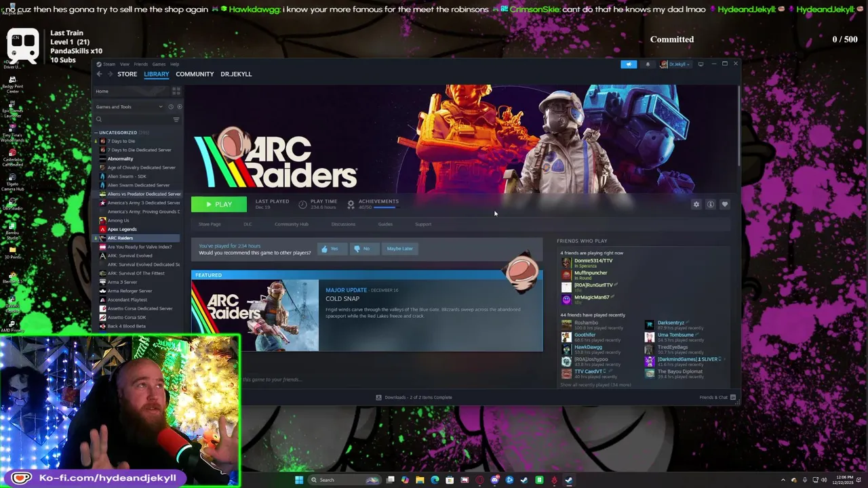Open the Support link

[423, 224]
